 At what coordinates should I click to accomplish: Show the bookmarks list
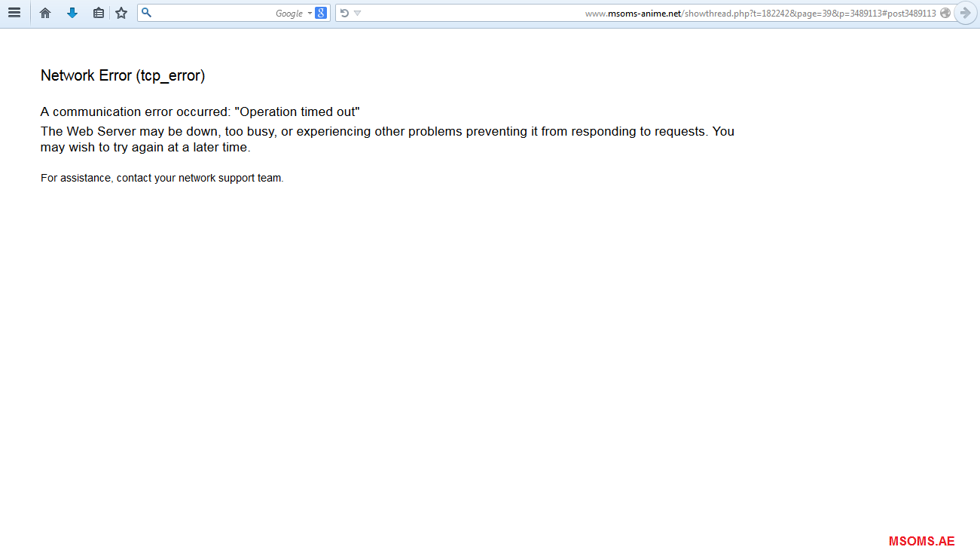click(99, 13)
